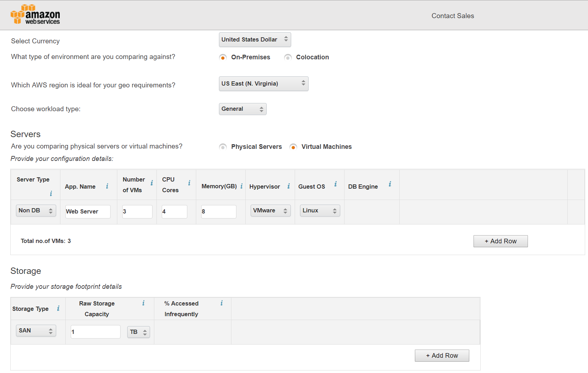Show info for Number of VMs
Viewport: 588px width, 373px height.
152,183
